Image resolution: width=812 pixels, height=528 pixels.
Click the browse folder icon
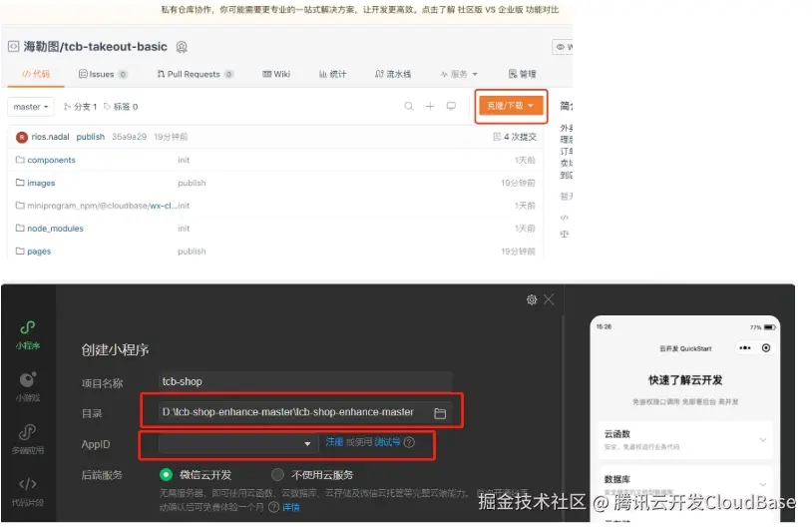pos(440,413)
